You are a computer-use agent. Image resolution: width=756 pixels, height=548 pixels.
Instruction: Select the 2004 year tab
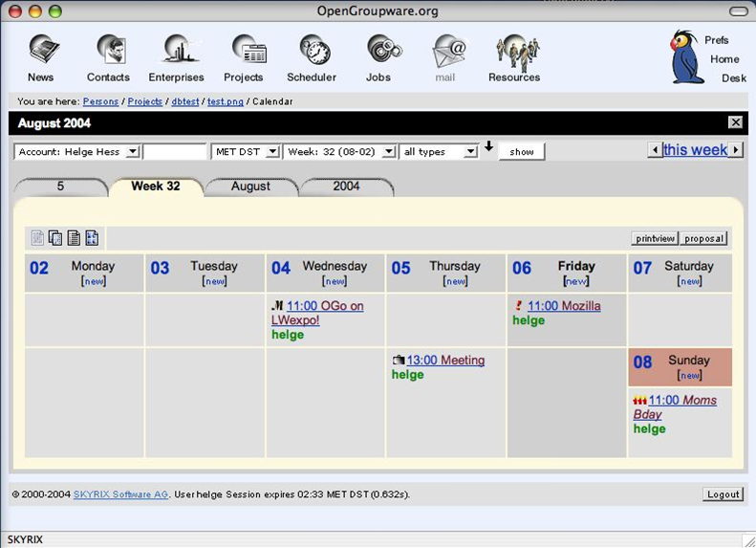(346, 186)
